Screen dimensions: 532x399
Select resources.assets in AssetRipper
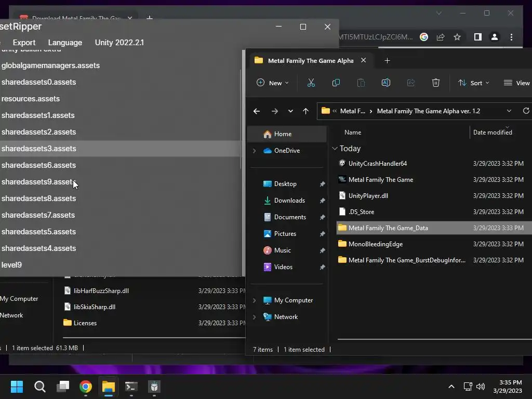tap(120, 99)
